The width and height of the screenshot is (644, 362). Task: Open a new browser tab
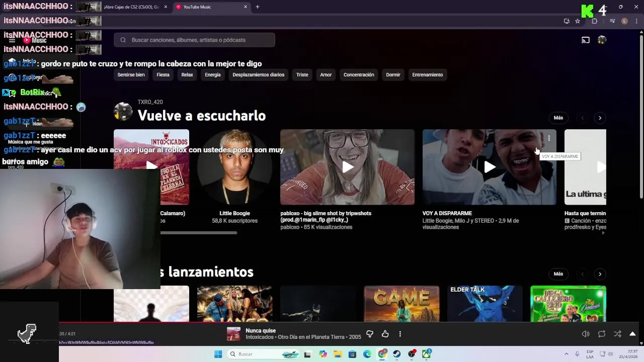click(258, 7)
